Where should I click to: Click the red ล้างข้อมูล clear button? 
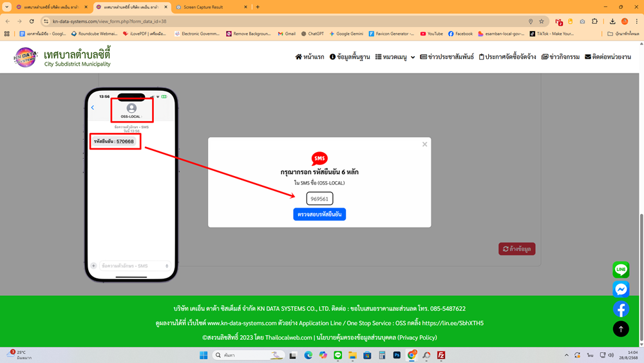pos(516,249)
